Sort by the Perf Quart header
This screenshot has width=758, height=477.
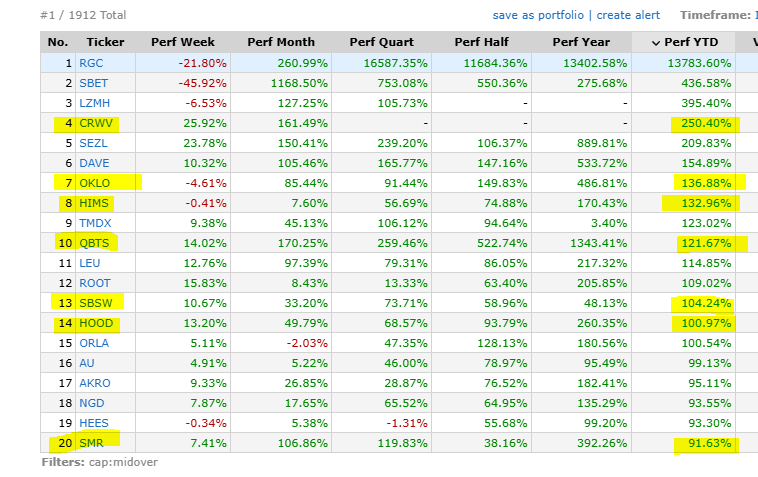[381, 42]
